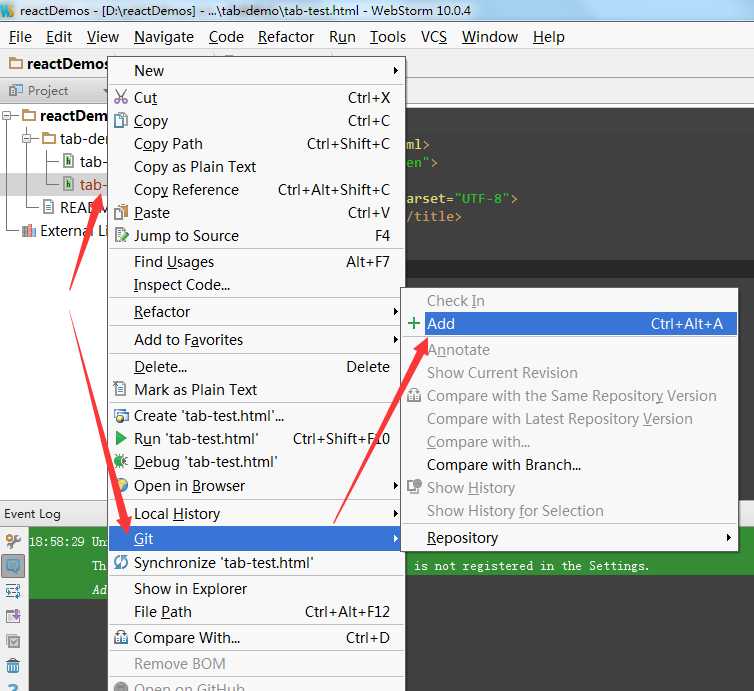Choose Compare with Branch... entry
The image size is (754, 691).
point(569,465)
